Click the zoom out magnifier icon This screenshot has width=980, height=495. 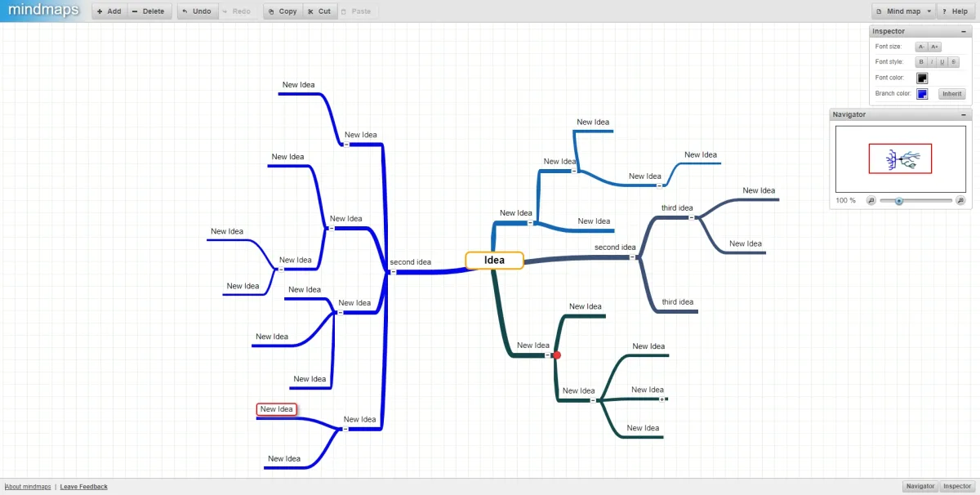[x=871, y=200]
